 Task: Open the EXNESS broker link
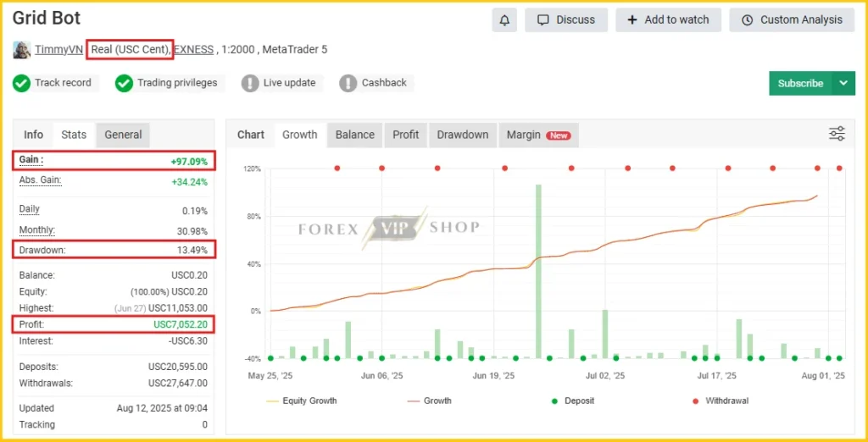194,49
